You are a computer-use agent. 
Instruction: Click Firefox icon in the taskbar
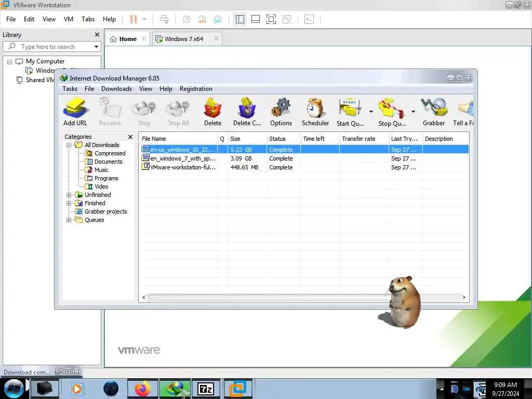point(143,389)
